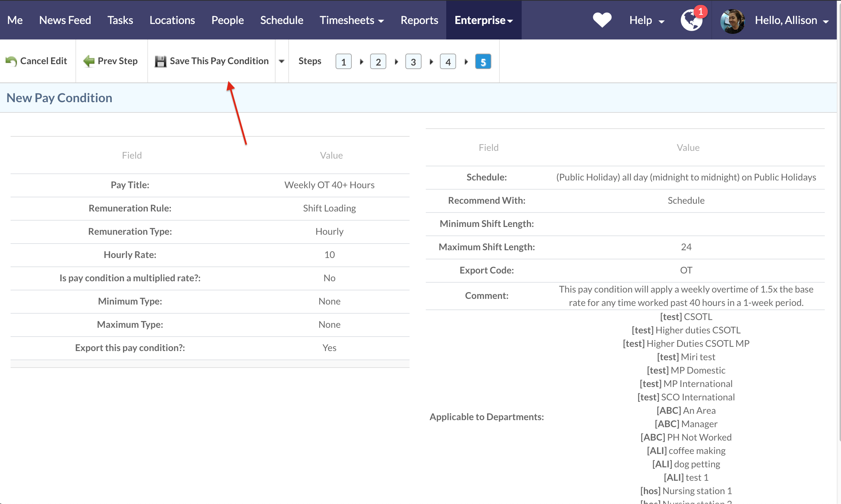This screenshot has width=841, height=504.
Task: Click Allison's profile avatar
Action: 732,21
